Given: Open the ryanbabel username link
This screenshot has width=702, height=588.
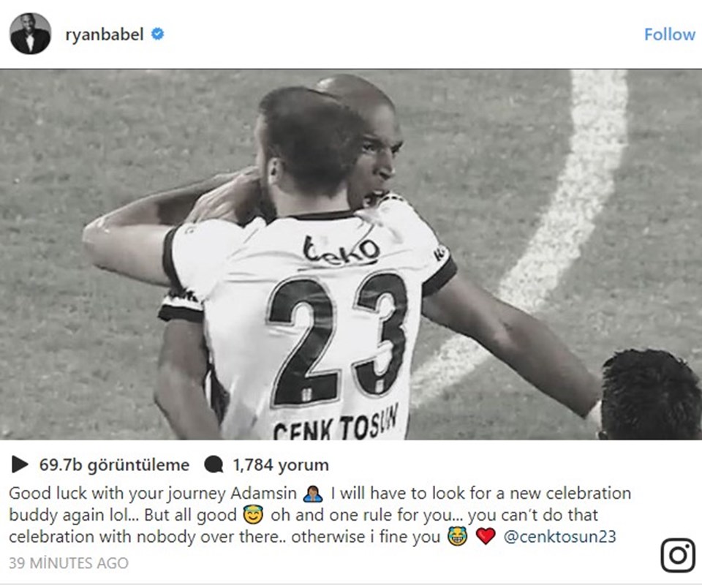Looking at the screenshot, I should pyautogui.click(x=105, y=34).
